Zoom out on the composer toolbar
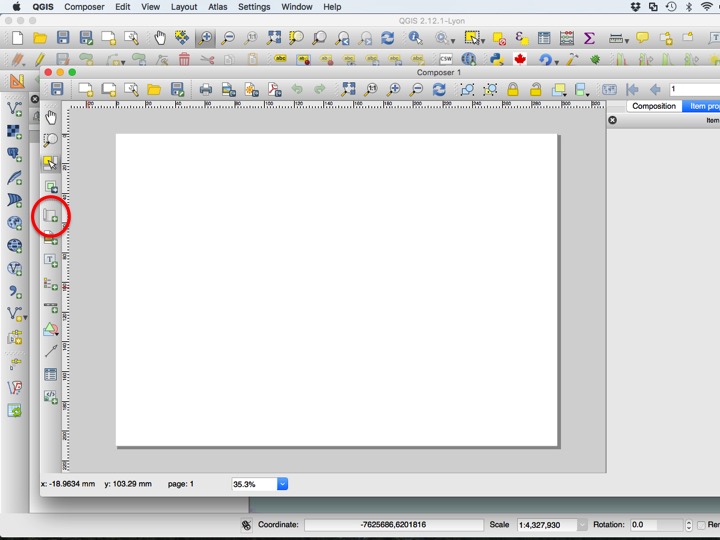Image resolution: width=720 pixels, height=540 pixels. [x=416, y=89]
